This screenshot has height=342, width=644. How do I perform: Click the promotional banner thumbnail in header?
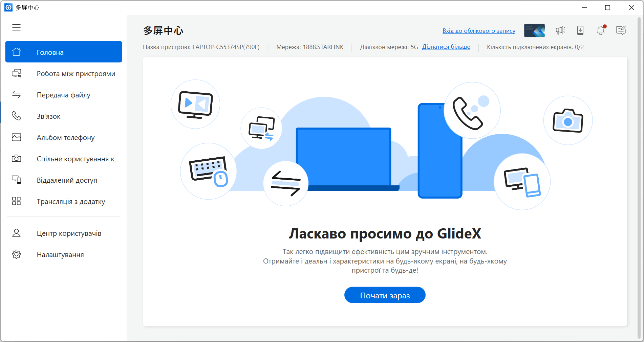click(534, 30)
